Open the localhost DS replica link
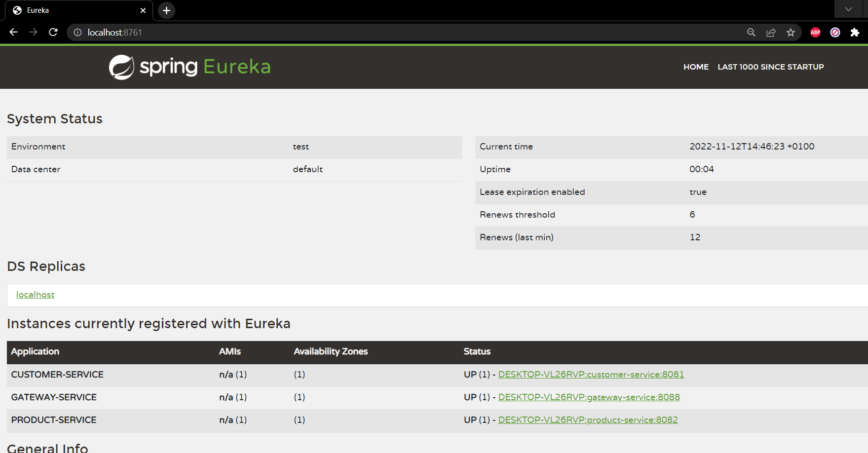This screenshot has height=453, width=868. [35, 295]
